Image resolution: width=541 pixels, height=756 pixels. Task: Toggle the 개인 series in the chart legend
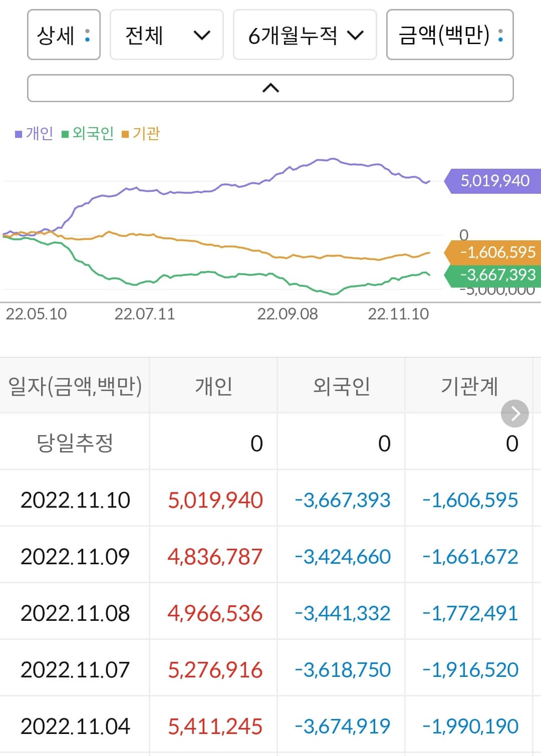pyautogui.click(x=35, y=134)
